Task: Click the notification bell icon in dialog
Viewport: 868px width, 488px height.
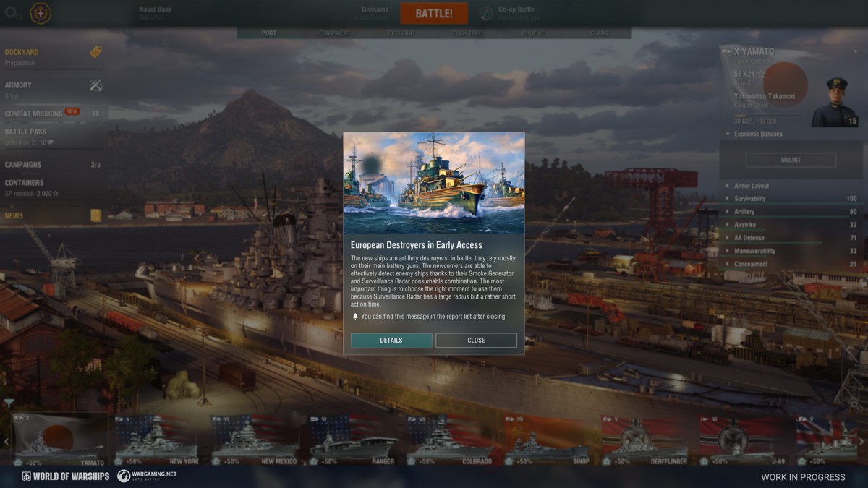Action: point(355,317)
